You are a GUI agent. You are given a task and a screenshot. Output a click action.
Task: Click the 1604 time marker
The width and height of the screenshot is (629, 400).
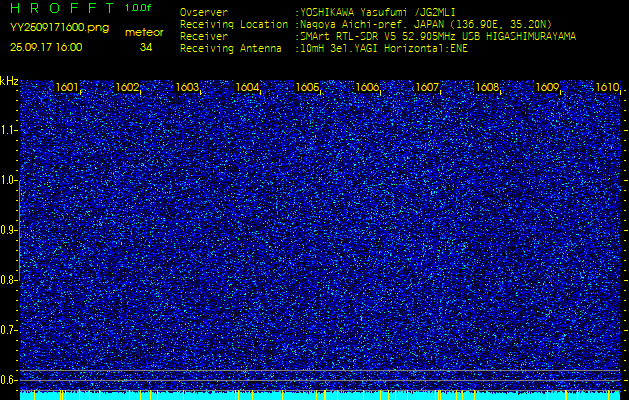coord(247,87)
